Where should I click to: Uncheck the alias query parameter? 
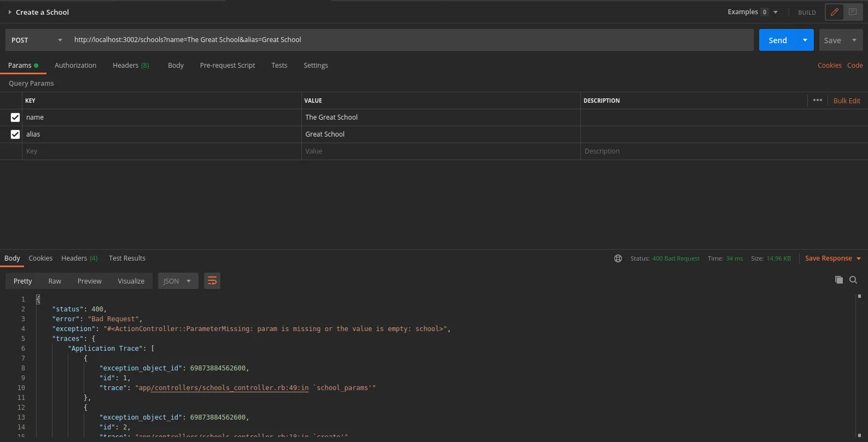point(15,134)
